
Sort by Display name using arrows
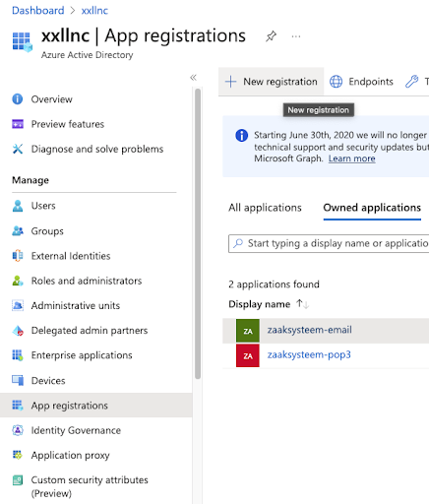[x=302, y=304]
